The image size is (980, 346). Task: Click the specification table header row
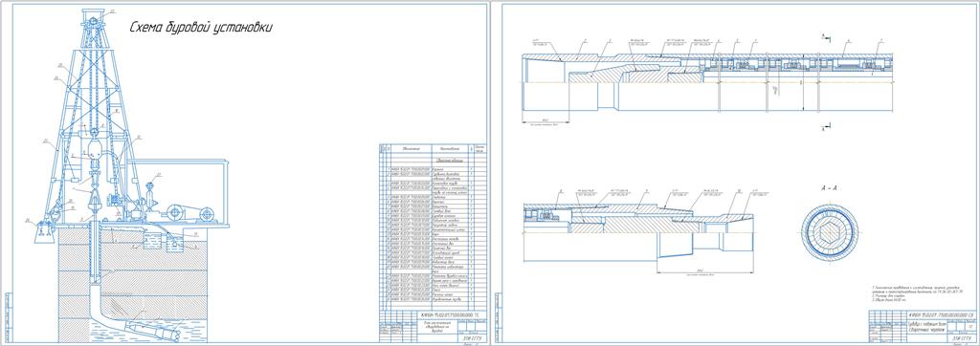433,149
